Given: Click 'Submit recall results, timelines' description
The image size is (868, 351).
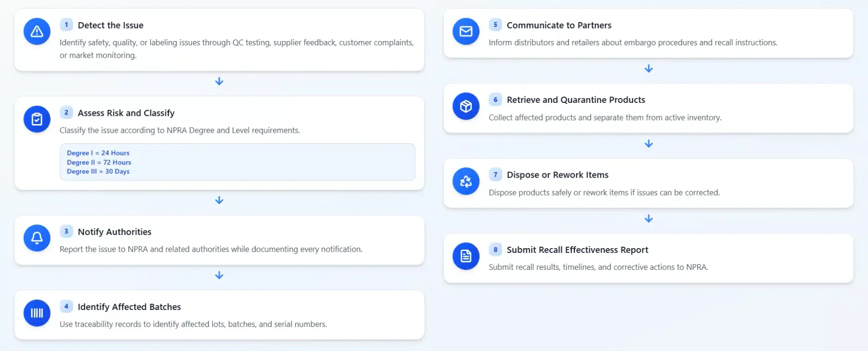Looking at the screenshot, I should (598, 267).
